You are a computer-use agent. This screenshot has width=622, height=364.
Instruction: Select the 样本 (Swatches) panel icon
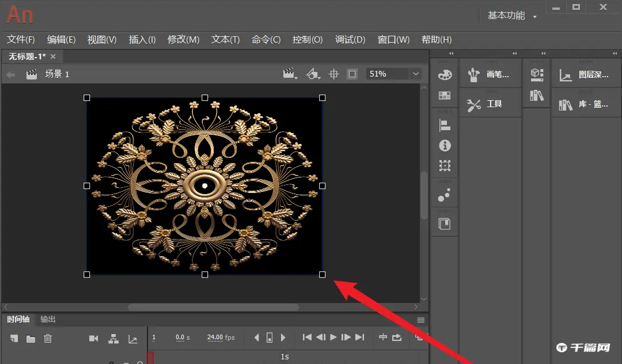pos(443,95)
